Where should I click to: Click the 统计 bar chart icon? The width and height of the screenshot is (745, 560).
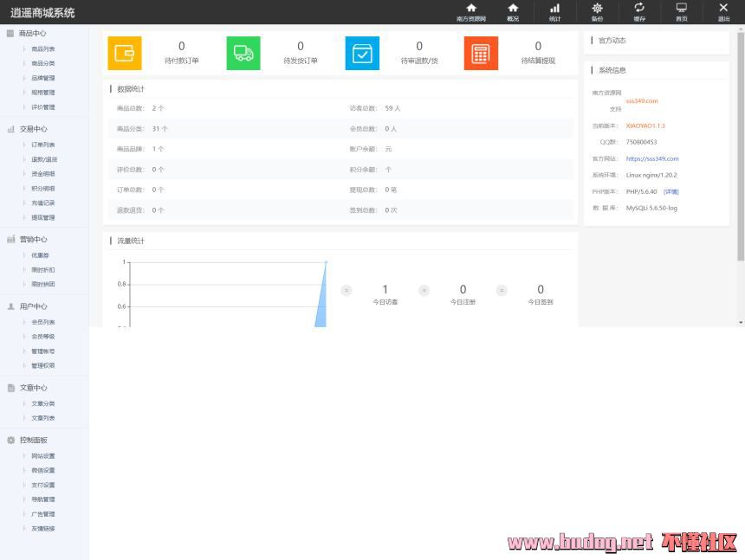click(x=554, y=9)
